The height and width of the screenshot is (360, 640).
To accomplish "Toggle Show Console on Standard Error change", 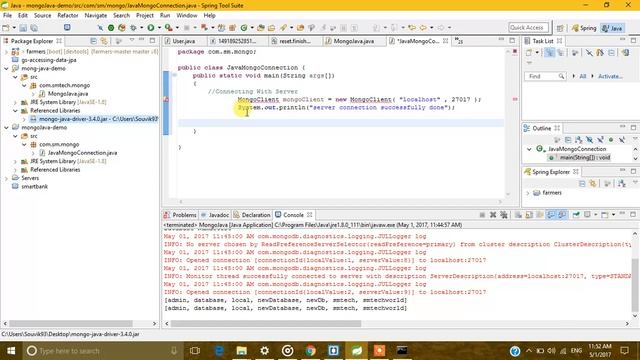I will 562,215.
